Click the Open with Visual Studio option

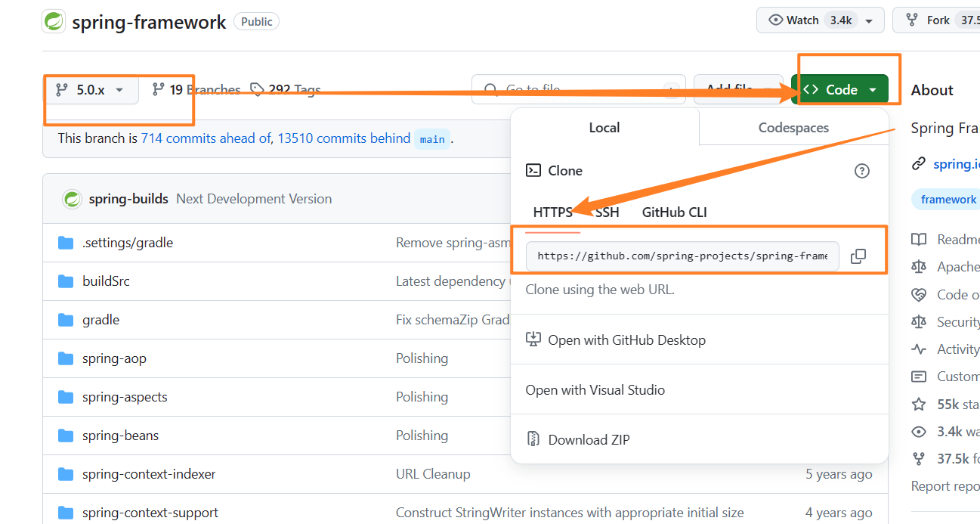click(x=595, y=390)
